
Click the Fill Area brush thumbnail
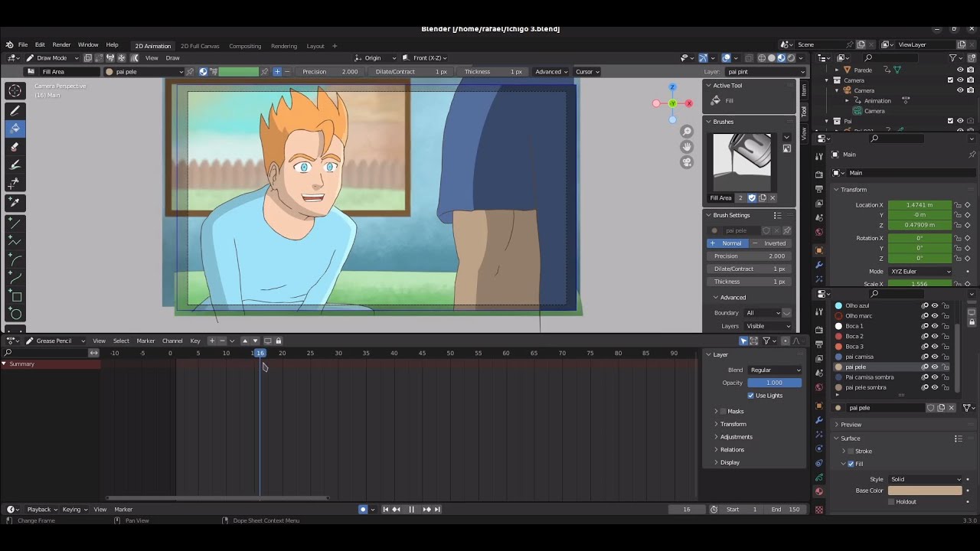(x=743, y=162)
